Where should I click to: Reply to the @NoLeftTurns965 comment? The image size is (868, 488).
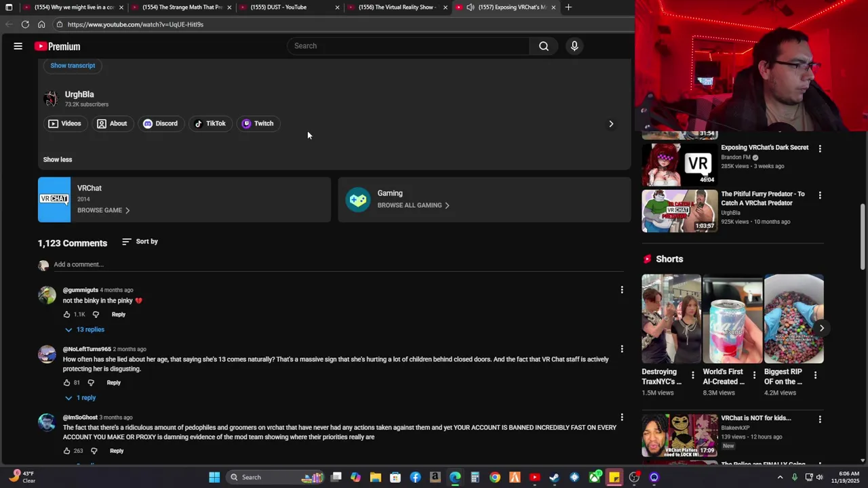pyautogui.click(x=114, y=383)
